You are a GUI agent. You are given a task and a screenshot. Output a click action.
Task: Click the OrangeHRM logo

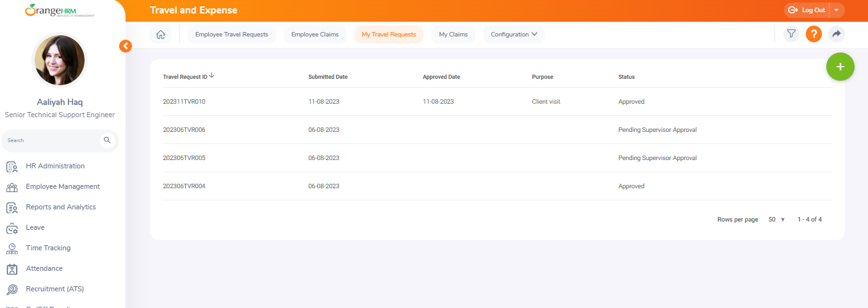[59, 10]
